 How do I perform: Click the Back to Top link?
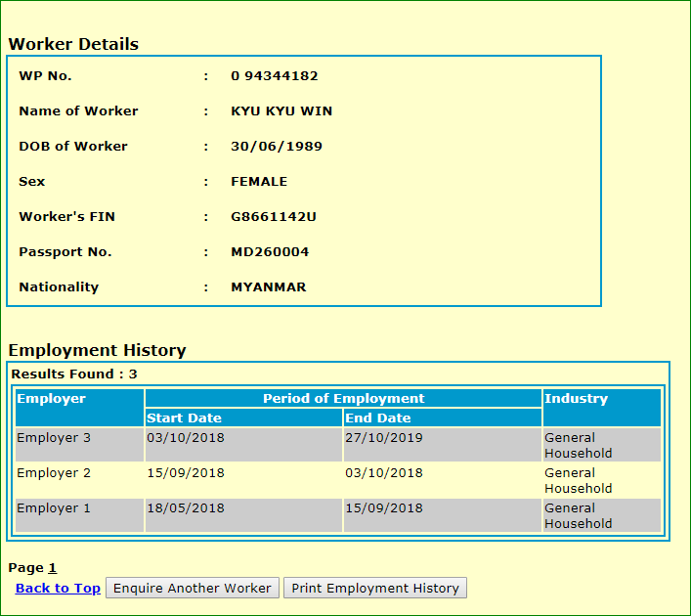point(58,588)
